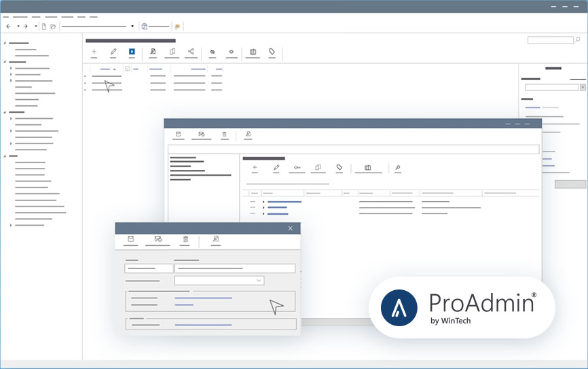Toggle the crossed-out eye hide icon
The width and height of the screenshot is (588, 369).
pyautogui.click(x=213, y=52)
